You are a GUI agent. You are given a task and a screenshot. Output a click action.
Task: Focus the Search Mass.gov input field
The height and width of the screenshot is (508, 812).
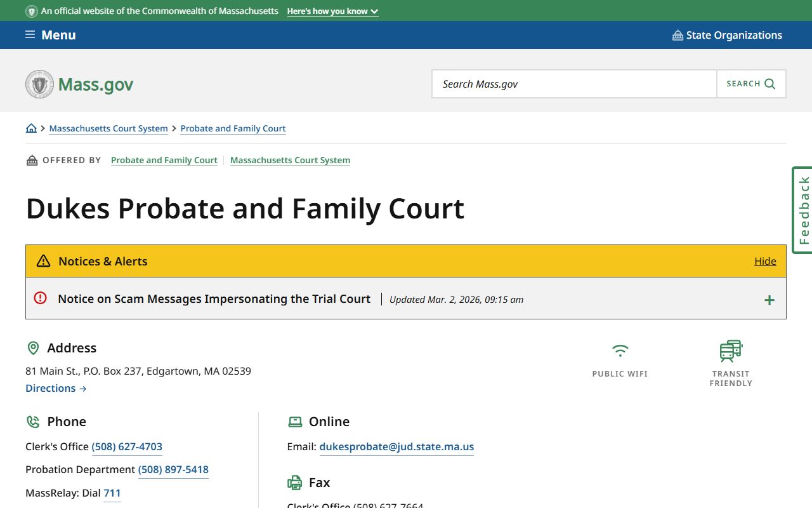(574, 84)
